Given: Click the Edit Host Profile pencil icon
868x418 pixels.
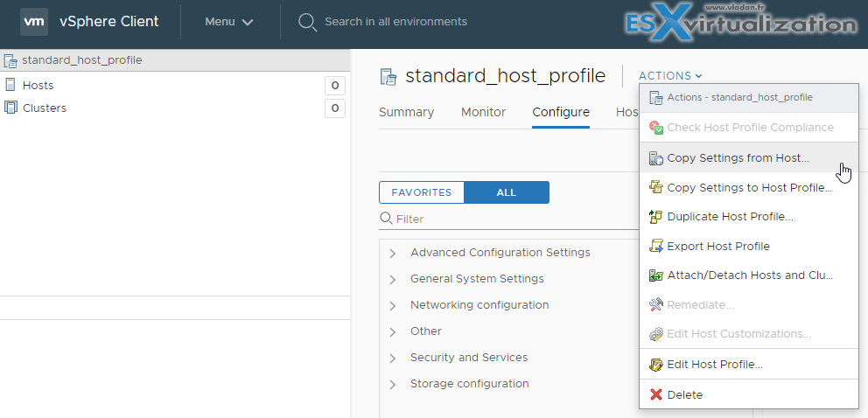Looking at the screenshot, I should pos(656,365).
